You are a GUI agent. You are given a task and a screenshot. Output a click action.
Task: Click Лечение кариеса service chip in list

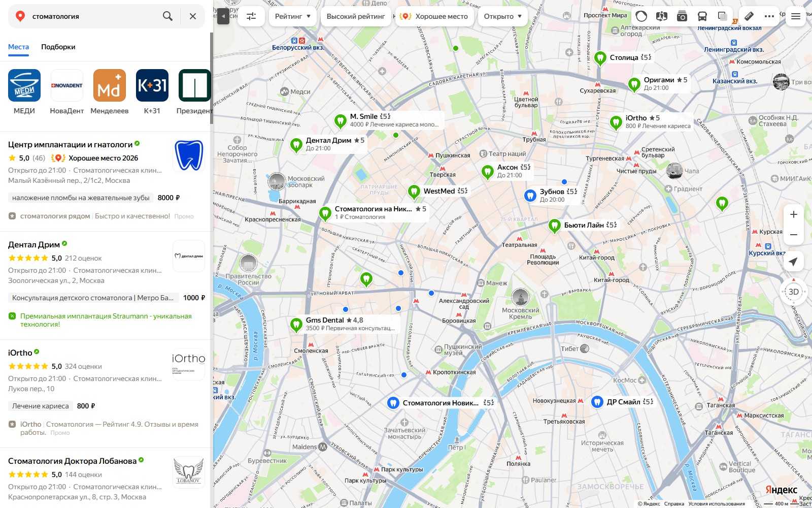click(41, 406)
